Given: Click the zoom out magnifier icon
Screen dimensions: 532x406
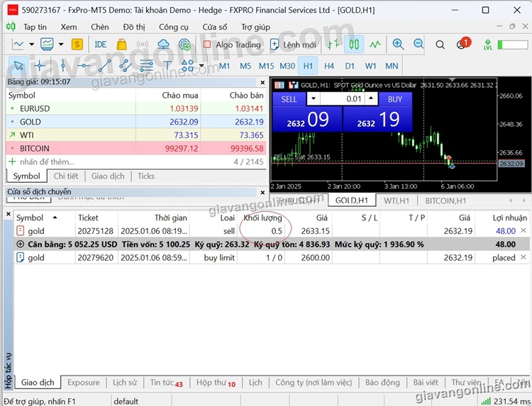Looking at the screenshot, I should click(419, 44).
